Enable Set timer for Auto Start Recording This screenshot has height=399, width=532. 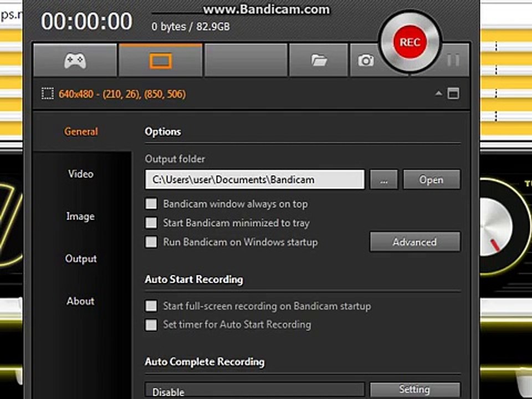pyautogui.click(x=151, y=325)
